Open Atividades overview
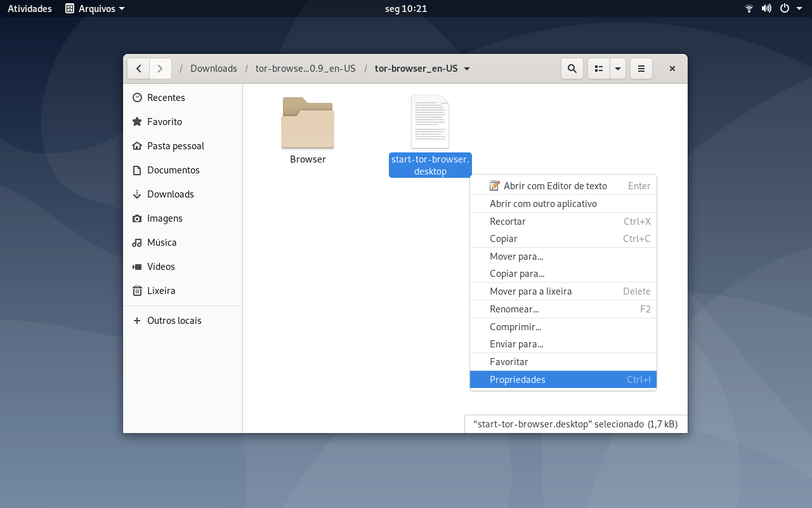Viewport: 812px width, 508px height. click(30, 9)
